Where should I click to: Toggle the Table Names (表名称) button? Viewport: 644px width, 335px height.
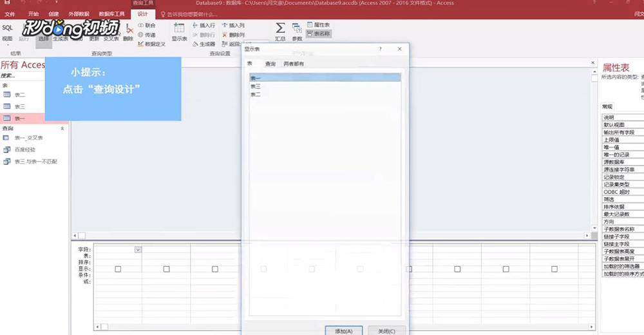pyautogui.click(x=319, y=33)
